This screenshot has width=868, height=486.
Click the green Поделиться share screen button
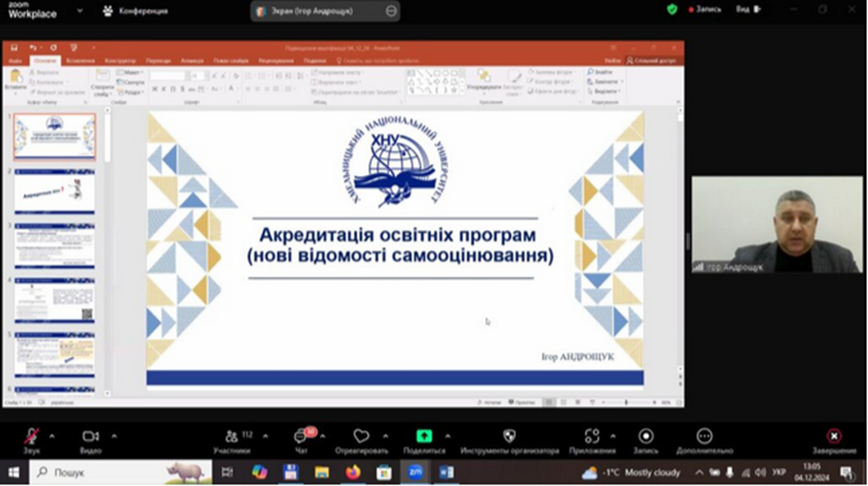pyautogui.click(x=424, y=441)
